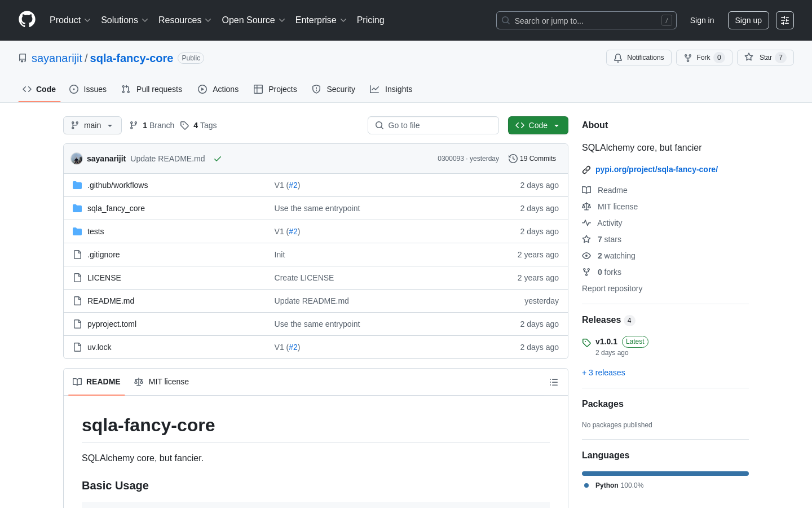Open the pyproject.toml file name

112,324
